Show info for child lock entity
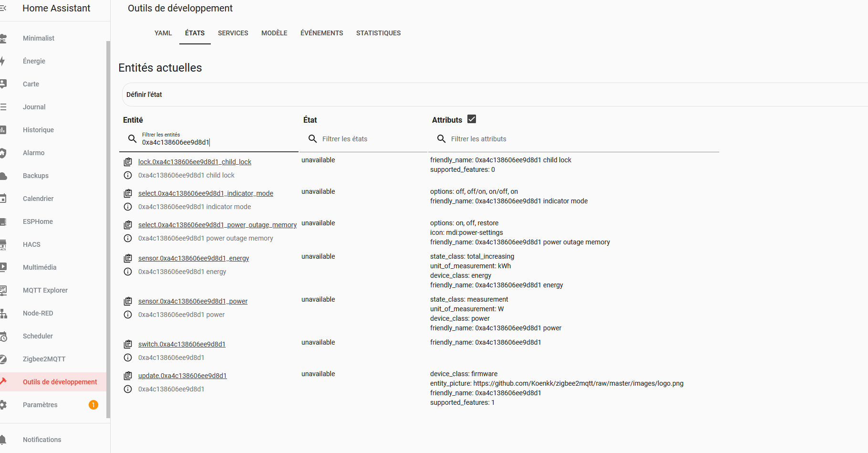 point(128,175)
